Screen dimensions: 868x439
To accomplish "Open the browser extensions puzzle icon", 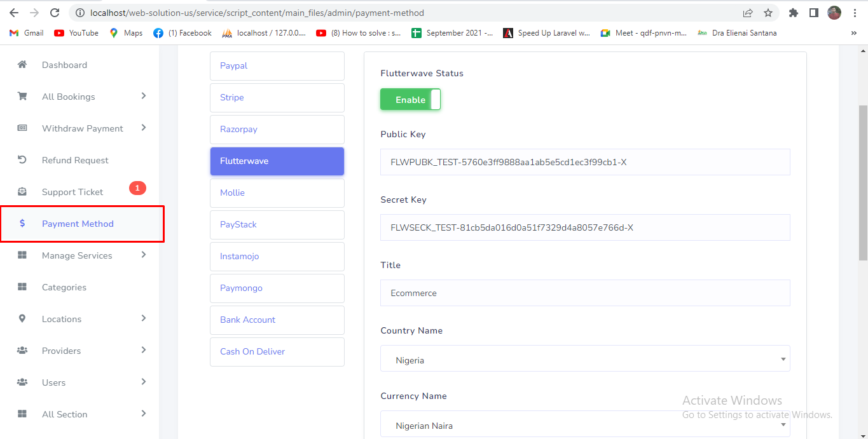I will pyautogui.click(x=793, y=13).
